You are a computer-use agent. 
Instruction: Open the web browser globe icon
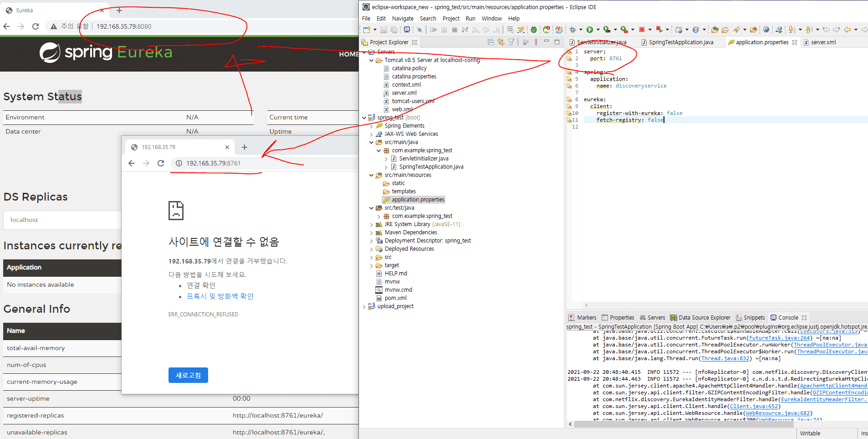coord(766,30)
